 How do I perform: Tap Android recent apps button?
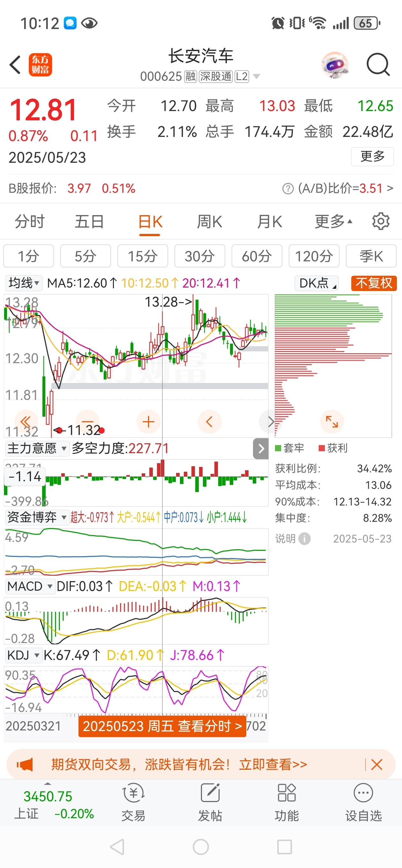coord(284,847)
